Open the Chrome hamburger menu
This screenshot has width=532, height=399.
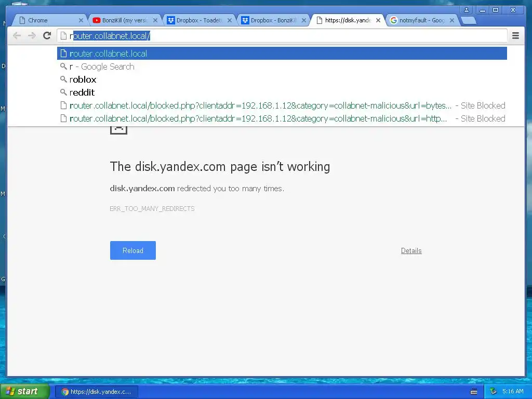pos(515,35)
